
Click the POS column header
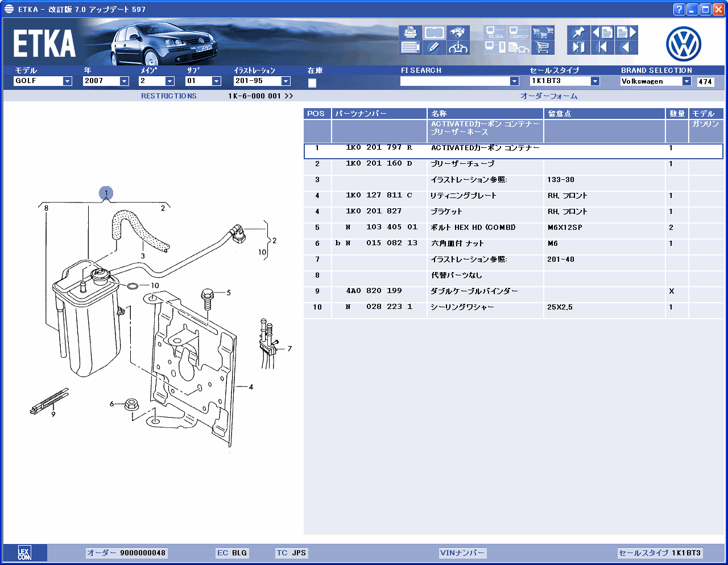(x=317, y=114)
